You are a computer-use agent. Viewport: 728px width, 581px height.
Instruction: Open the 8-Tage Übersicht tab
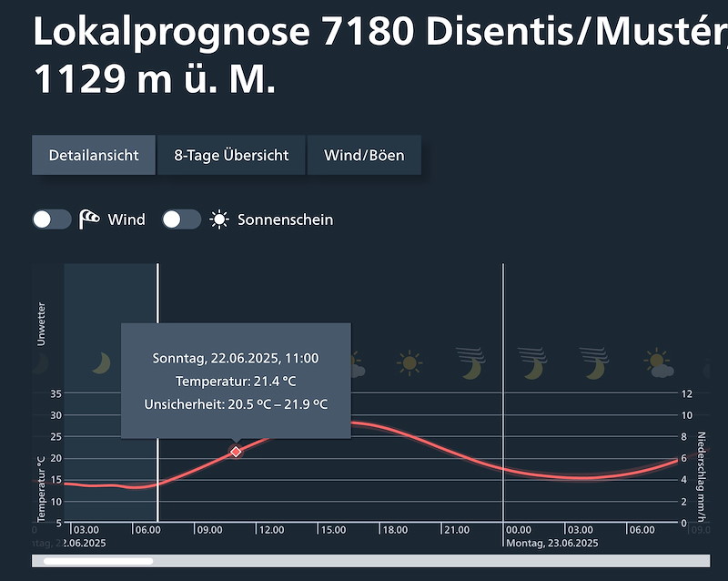click(x=231, y=155)
